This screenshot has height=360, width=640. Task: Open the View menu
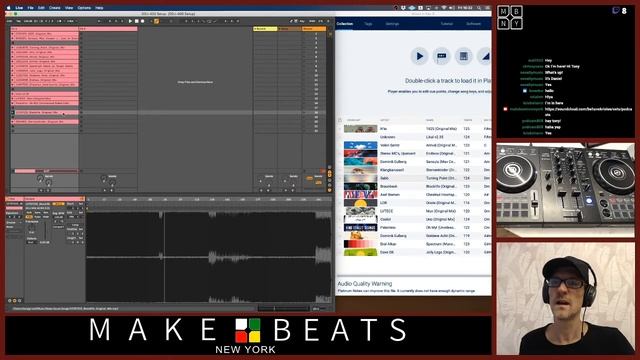69,8
